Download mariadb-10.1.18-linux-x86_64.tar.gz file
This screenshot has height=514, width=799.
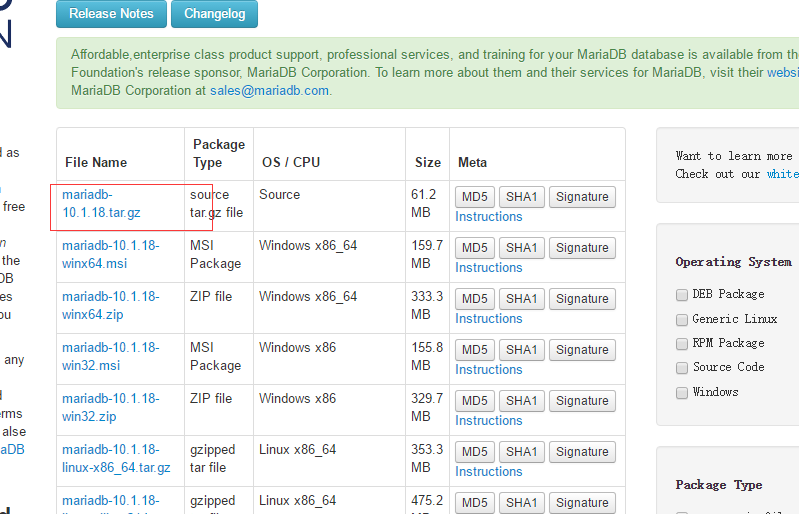point(116,458)
